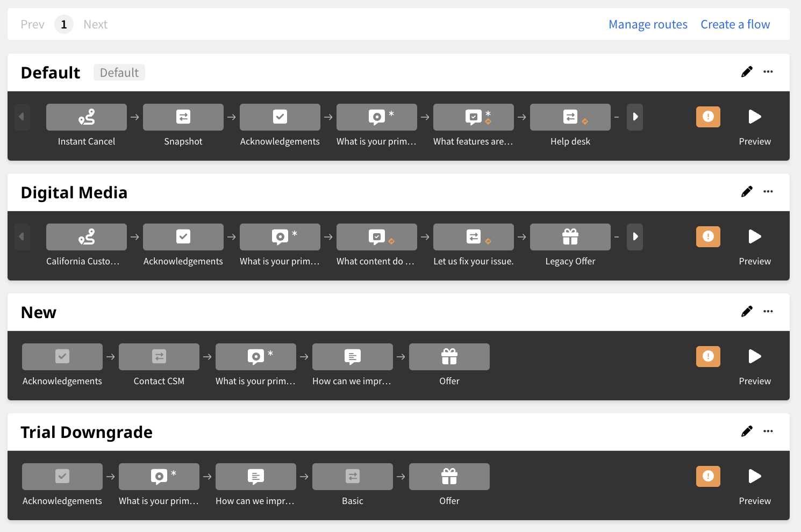This screenshot has height=532, width=801.
Task: Open the ellipsis menu for the Digital Media flow
Action: [x=768, y=191]
